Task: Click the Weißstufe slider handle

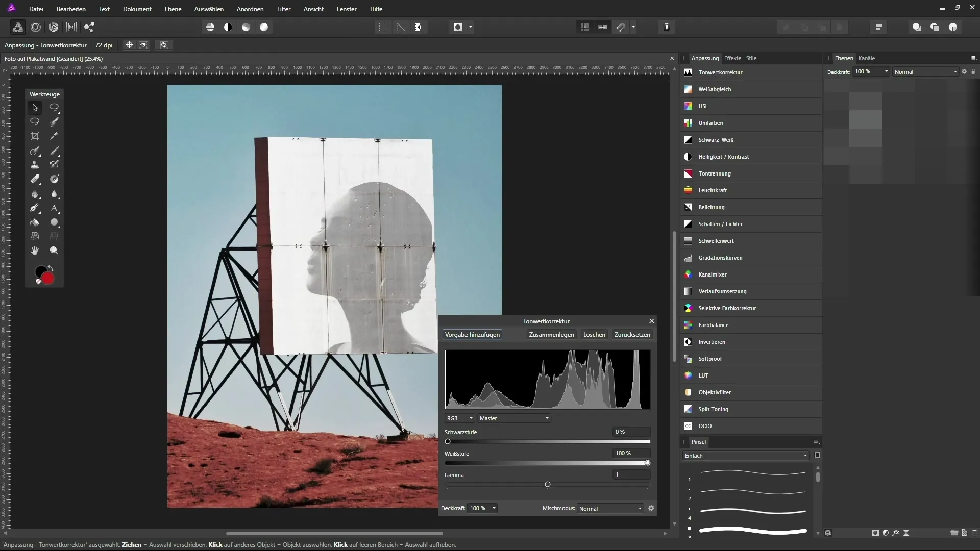Action: [x=648, y=463]
